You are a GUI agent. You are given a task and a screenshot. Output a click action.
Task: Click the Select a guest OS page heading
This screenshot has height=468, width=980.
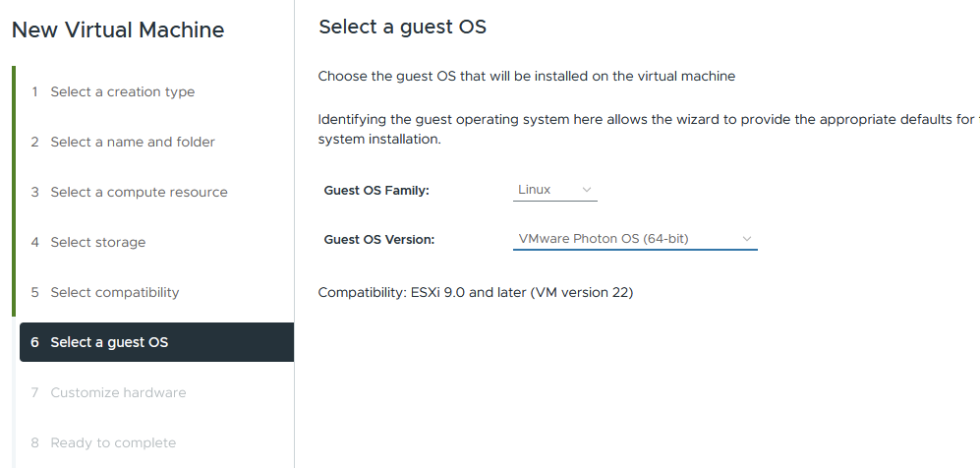(402, 28)
